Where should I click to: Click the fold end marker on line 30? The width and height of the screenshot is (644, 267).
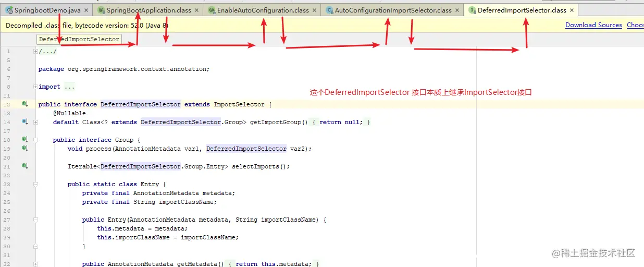35,246
